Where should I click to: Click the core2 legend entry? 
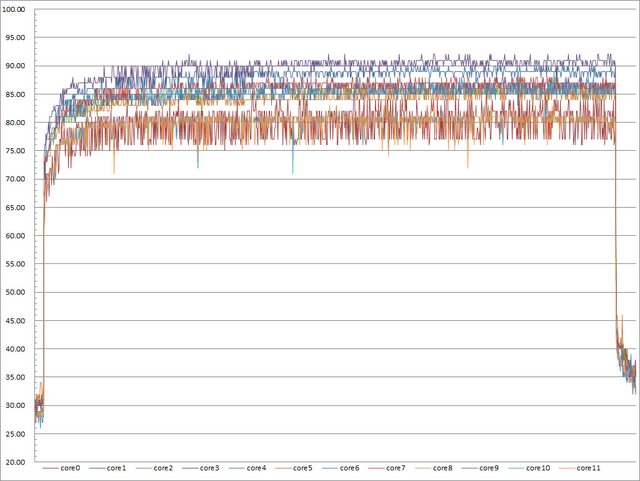tap(164, 468)
